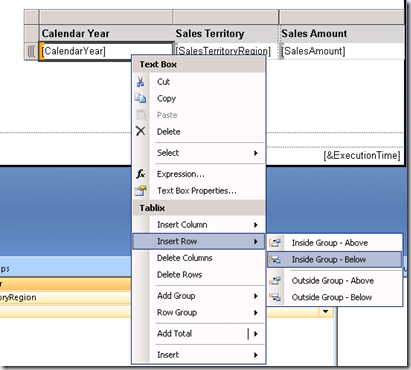Expand the Row Group submenu
411x370 pixels.
pos(199,312)
